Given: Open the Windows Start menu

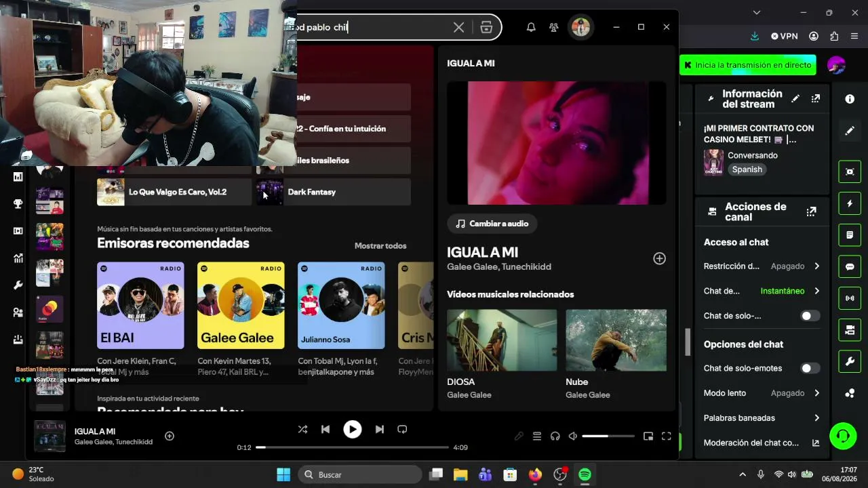Looking at the screenshot, I should click(283, 474).
